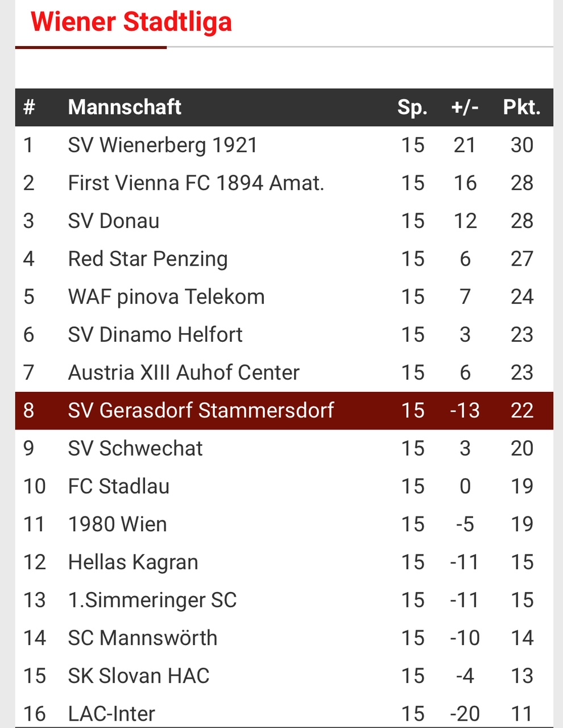Click the Pkt. column header
Viewport: 563px width, 728px height.
521,107
